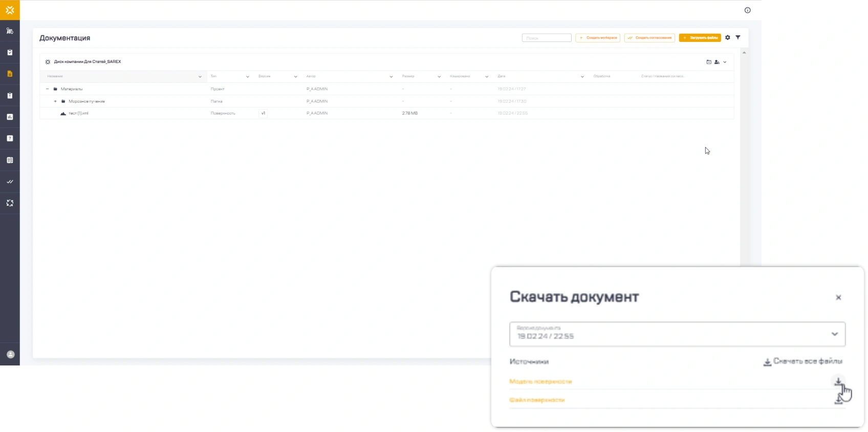Click Создать согласование button

tap(649, 38)
